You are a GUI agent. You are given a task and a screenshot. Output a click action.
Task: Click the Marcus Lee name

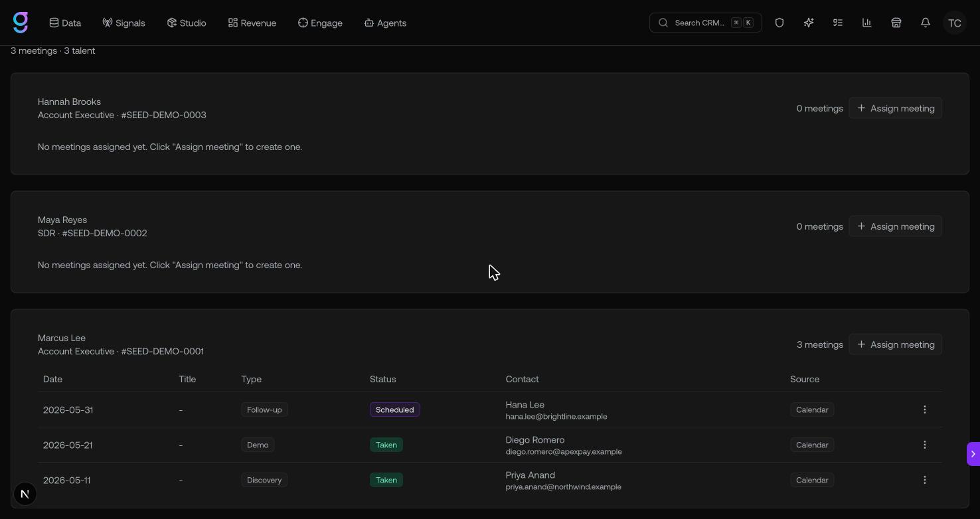tap(62, 338)
